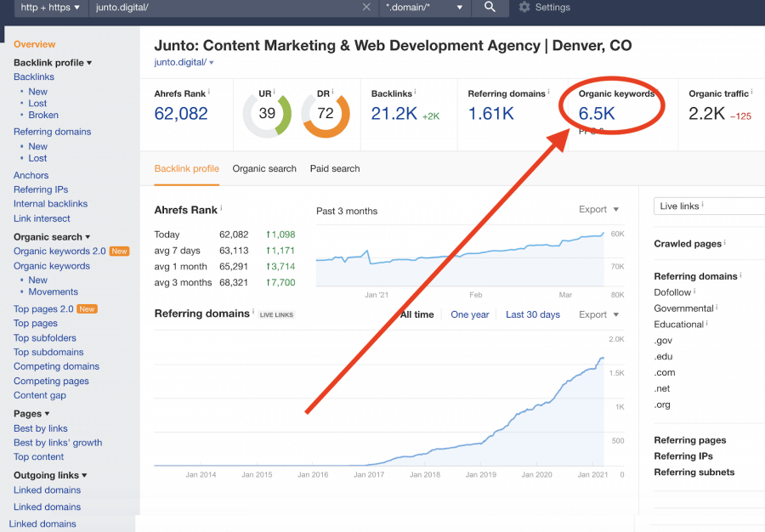Screen dimensions: 765x532
Task: Open the Overview page in sidebar
Action: [x=34, y=44]
